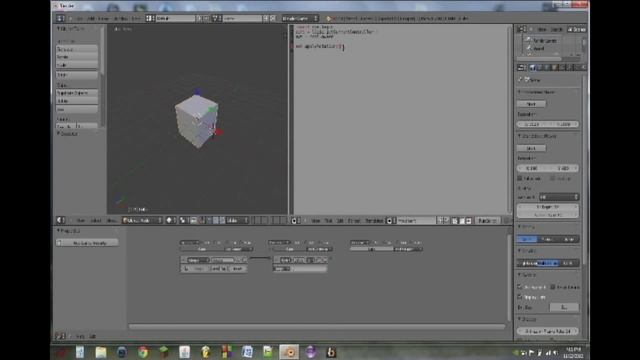Click the Add Game Property button
This screenshot has width=640, height=360.
pyautogui.click(x=87, y=243)
